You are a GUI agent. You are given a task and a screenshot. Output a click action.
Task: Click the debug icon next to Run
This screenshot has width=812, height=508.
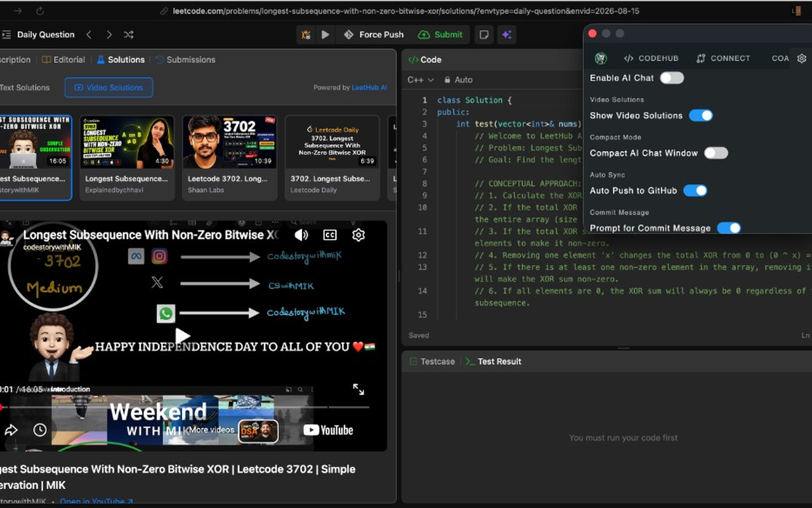(306, 35)
